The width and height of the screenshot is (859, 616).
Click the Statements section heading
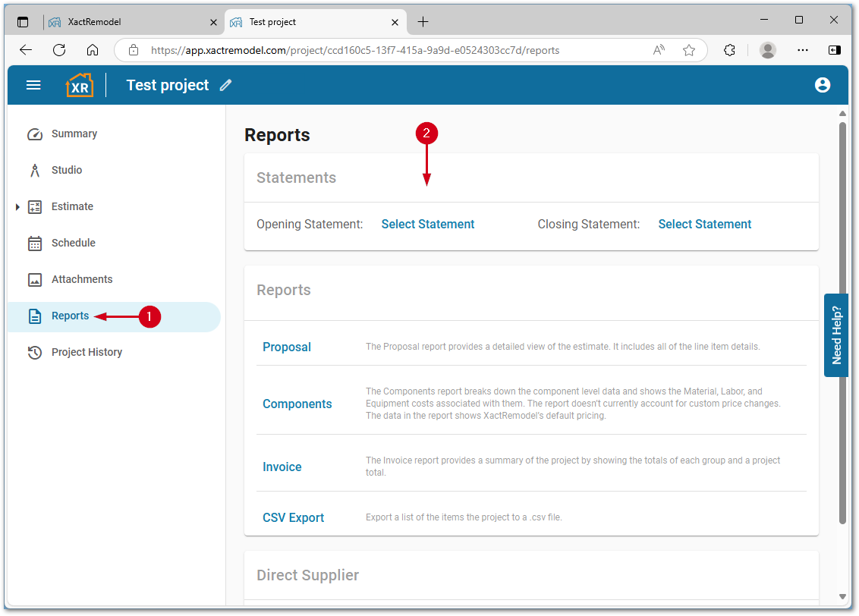(x=296, y=178)
